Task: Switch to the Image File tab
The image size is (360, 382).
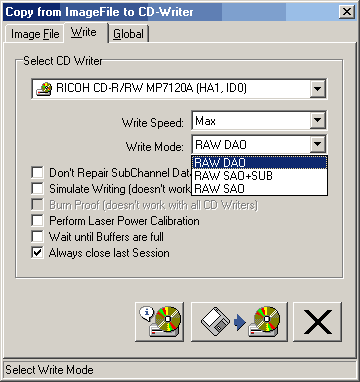Action: [35, 34]
